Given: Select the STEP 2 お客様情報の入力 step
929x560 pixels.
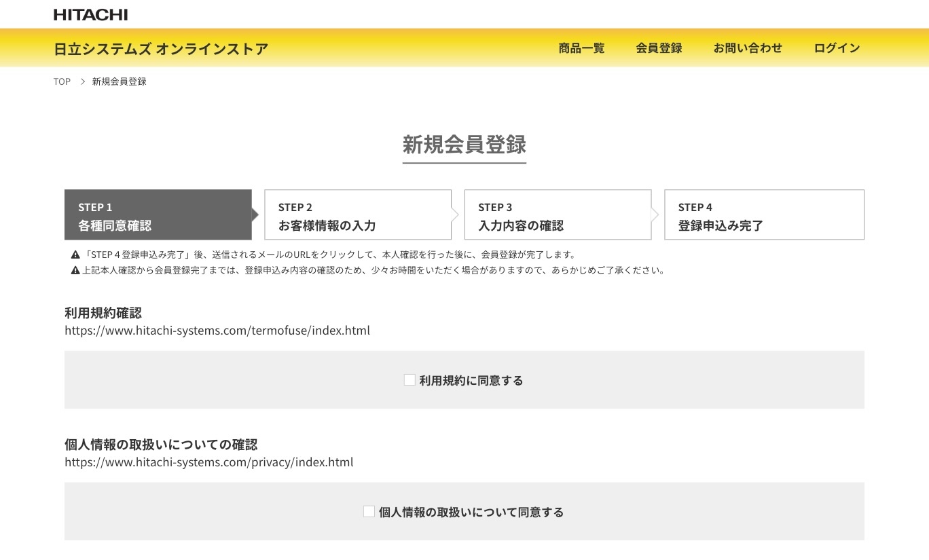Looking at the screenshot, I should [358, 214].
